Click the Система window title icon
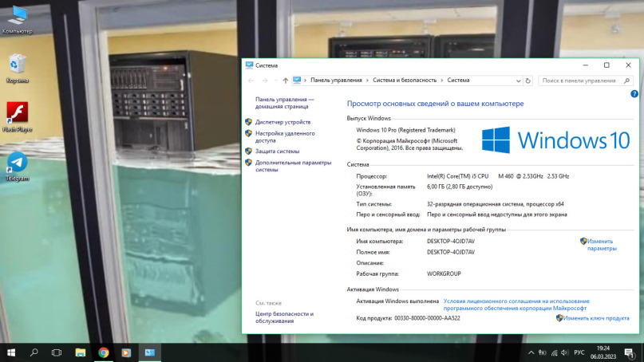644x362 pixels. [249, 65]
